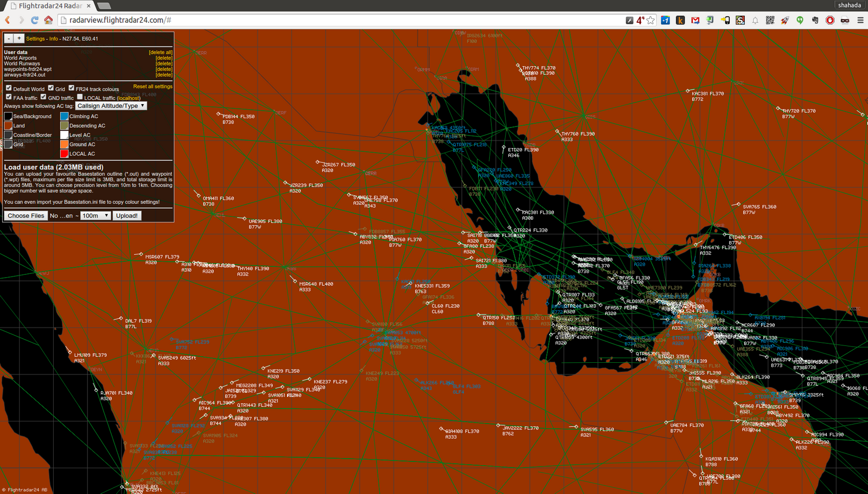868x494 pixels.
Task: Click aircraft label JAV2222 FL370
Action: click(521, 428)
